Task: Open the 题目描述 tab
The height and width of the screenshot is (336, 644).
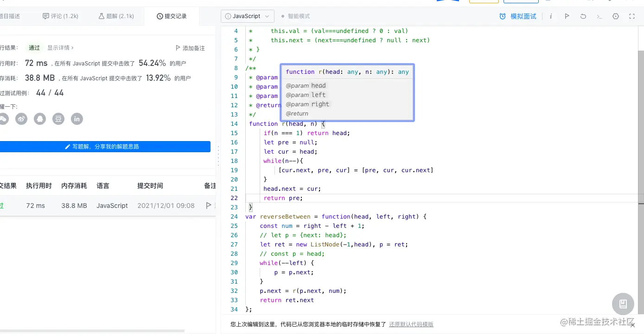Action: tap(9, 16)
